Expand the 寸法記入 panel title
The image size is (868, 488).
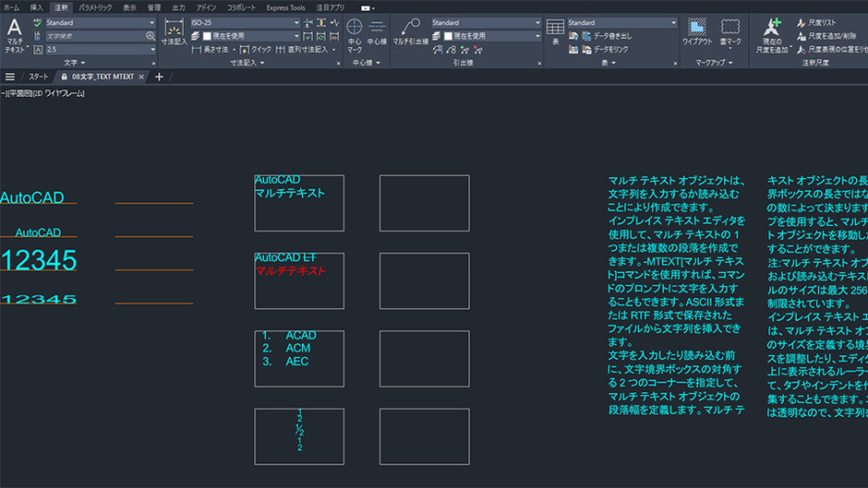[247, 63]
